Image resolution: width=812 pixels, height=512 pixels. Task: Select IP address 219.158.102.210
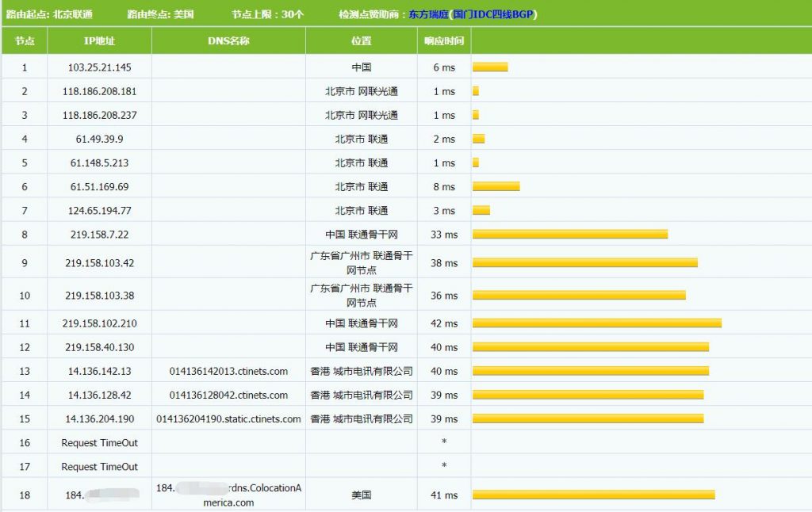tap(99, 323)
